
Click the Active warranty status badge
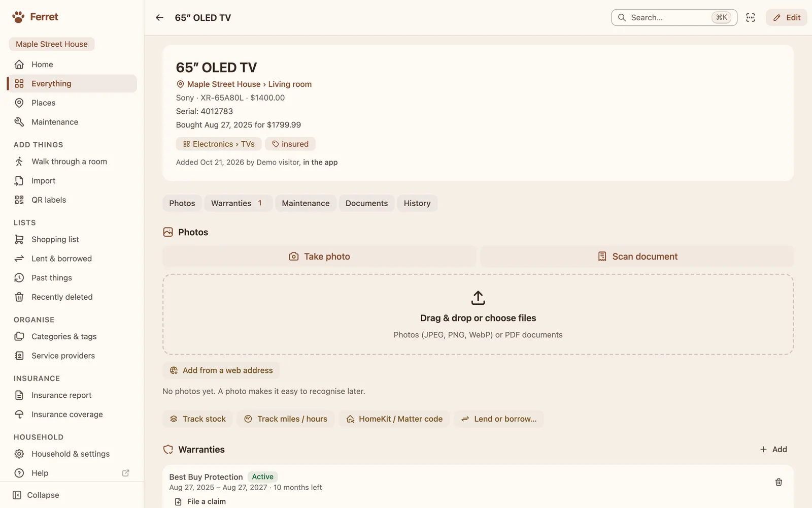pos(263,477)
